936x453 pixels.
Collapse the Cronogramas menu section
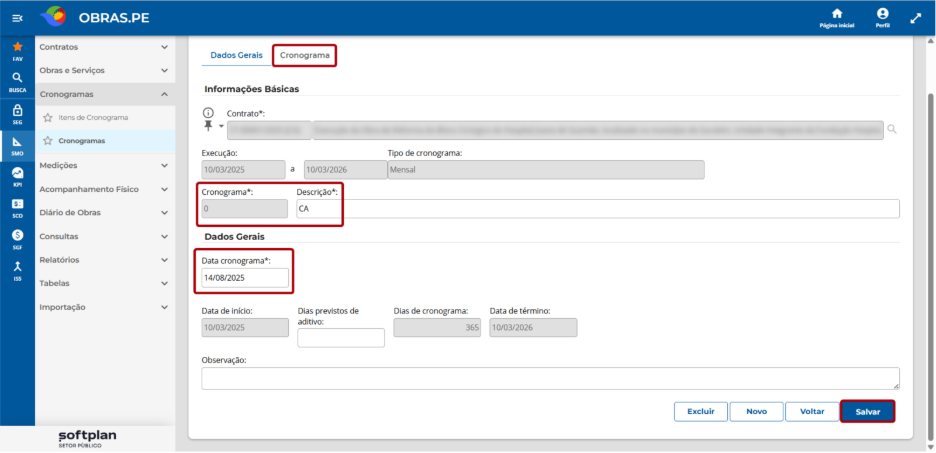tap(104, 94)
